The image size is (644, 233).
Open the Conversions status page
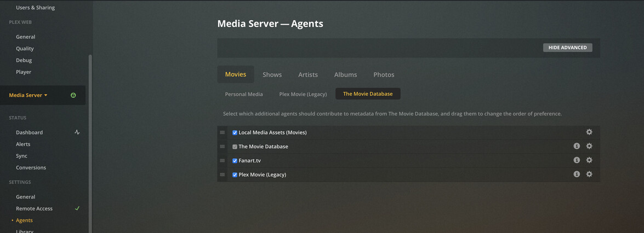[x=31, y=167]
